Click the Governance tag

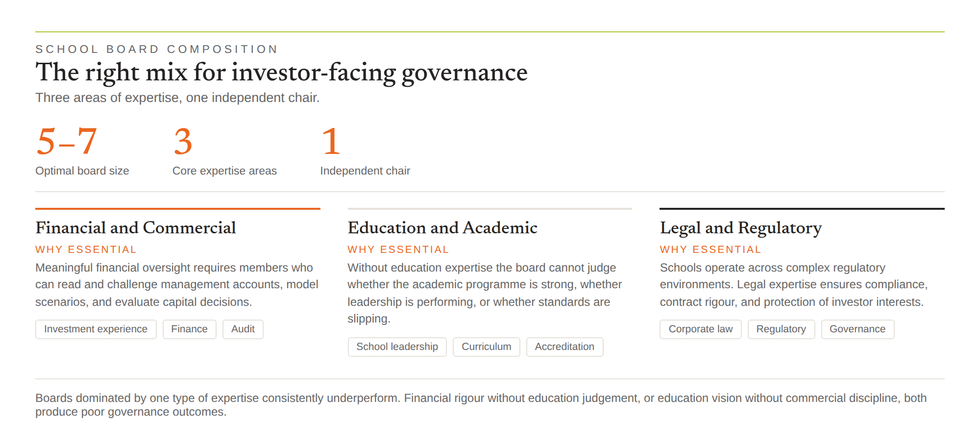coord(857,329)
